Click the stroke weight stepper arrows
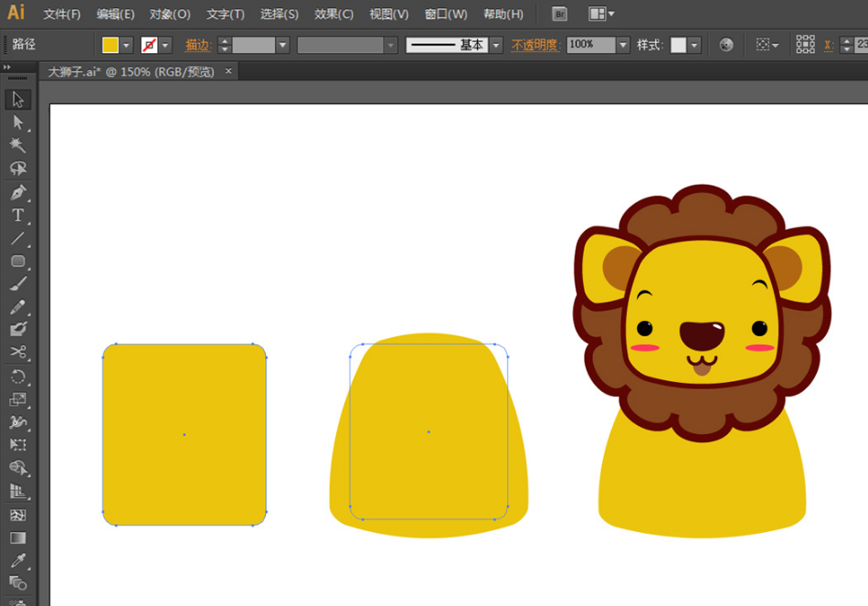This screenshot has height=606, width=868. (x=224, y=45)
